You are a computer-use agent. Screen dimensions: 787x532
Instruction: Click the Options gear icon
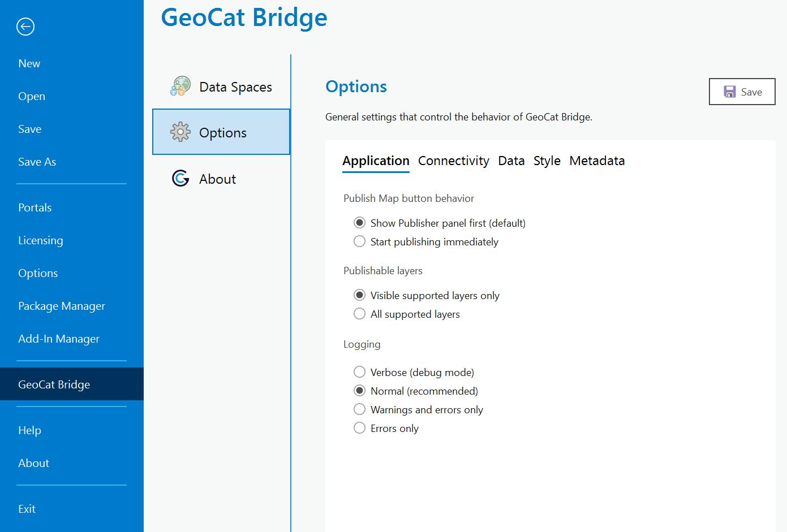(180, 132)
